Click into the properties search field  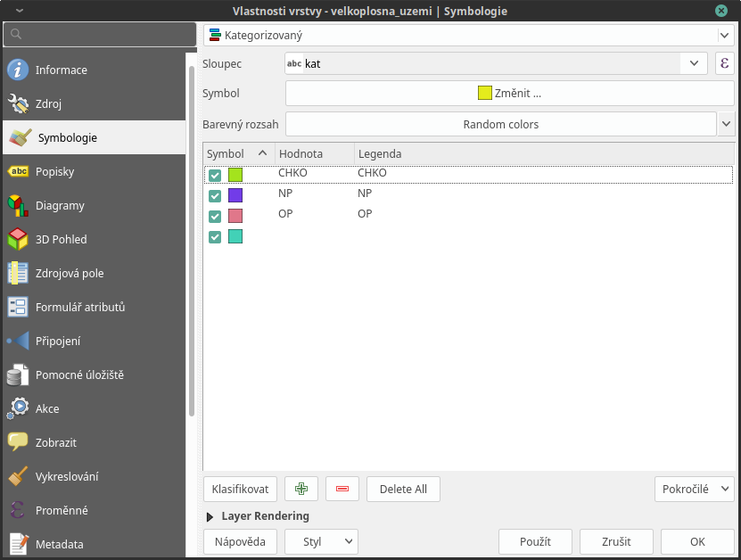(100, 34)
